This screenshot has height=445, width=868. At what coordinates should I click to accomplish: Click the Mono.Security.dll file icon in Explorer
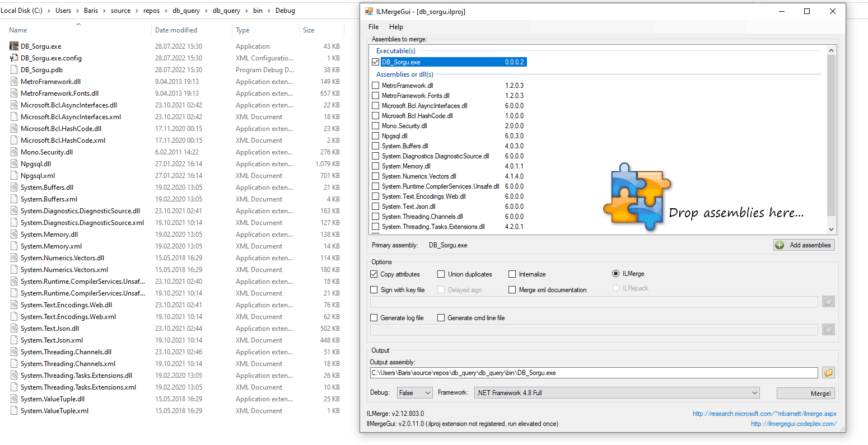coord(14,152)
